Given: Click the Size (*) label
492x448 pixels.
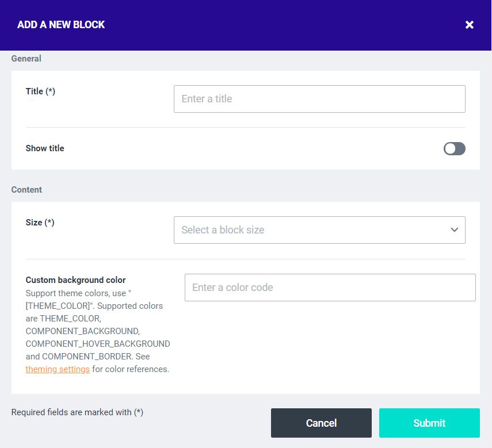Looking at the screenshot, I should pos(40,223).
